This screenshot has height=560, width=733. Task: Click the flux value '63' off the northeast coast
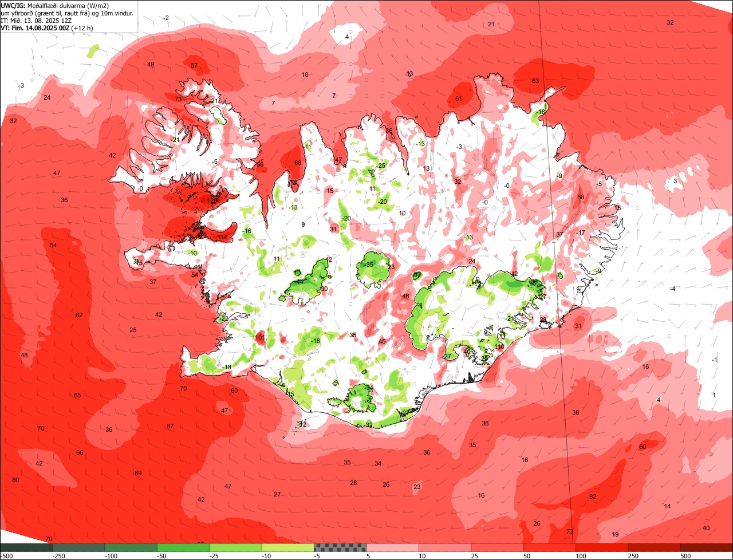click(x=535, y=81)
